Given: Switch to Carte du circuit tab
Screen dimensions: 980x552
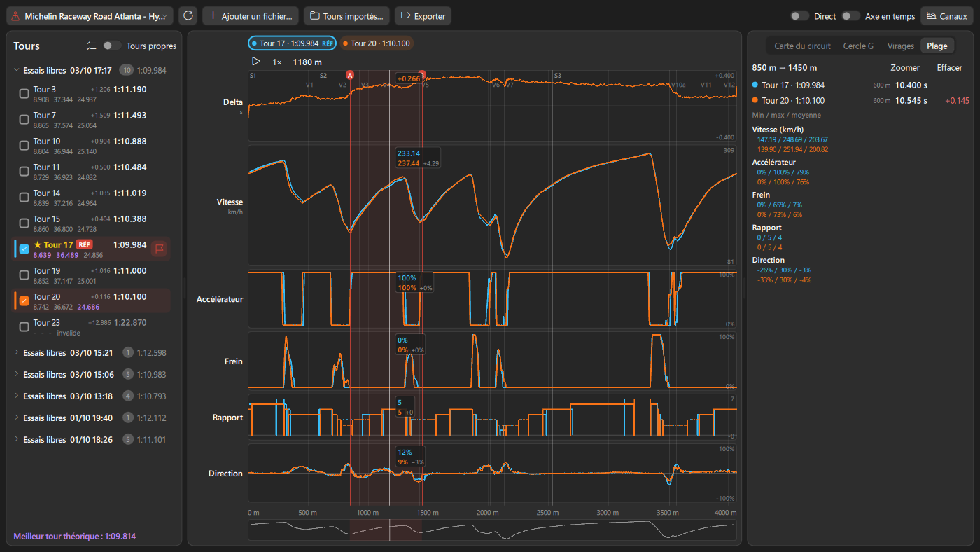Looking at the screenshot, I should tap(802, 46).
